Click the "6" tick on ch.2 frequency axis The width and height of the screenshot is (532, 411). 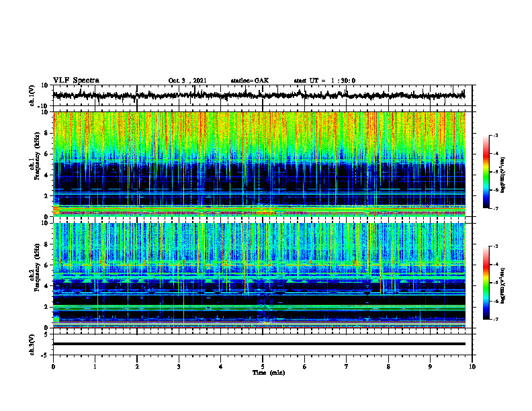[47, 265]
